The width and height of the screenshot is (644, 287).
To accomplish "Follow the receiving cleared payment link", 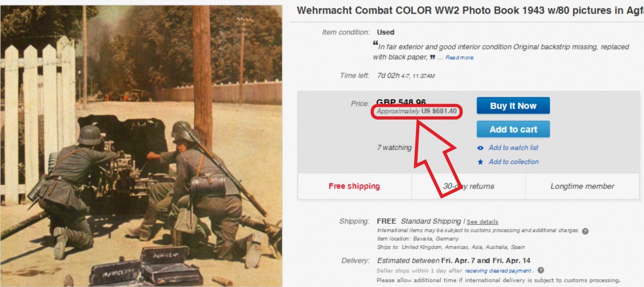I will (499, 271).
